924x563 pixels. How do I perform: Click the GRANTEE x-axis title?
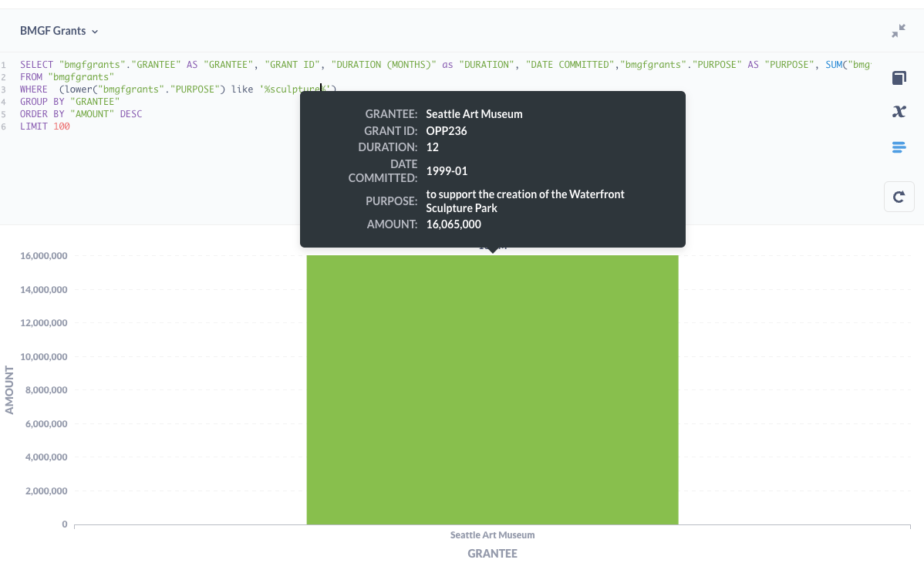click(492, 554)
